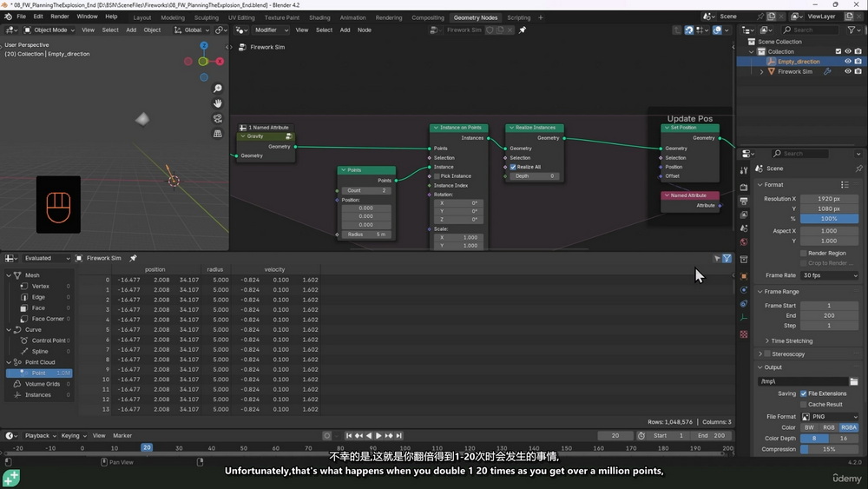Viewport: 868px width, 489px height.
Task: Jump to timeline end frame
Action: 398,436
